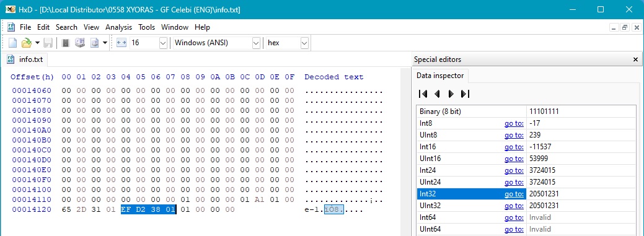The height and width of the screenshot is (236, 644).
Task: Click the Offset(h) column header
Action: click(32, 77)
